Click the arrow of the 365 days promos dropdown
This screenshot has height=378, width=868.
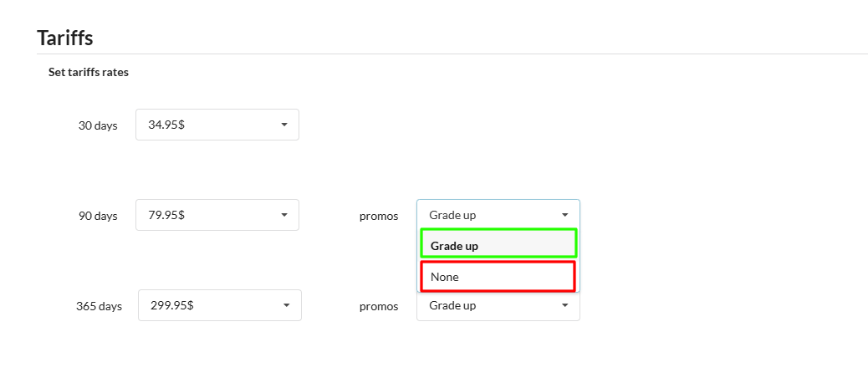pyautogui.click(x=565, y=305)
